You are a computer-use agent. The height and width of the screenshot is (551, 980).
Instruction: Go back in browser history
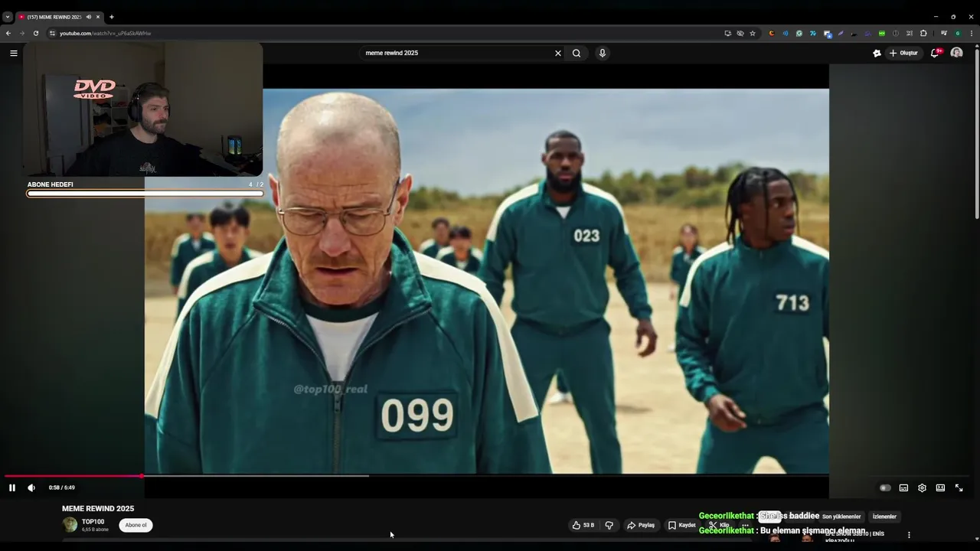click(8, 33)
